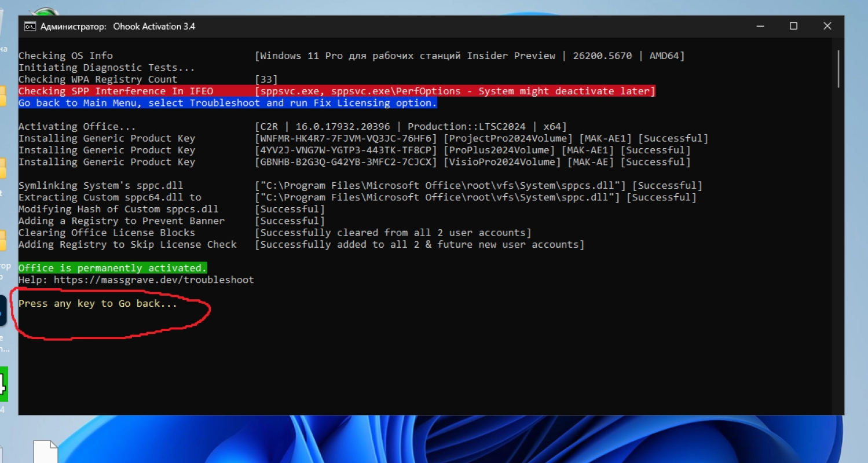The image size is (868, 463).
Task: Click the dark blue app icon at left edge
Action: point(3,311)
